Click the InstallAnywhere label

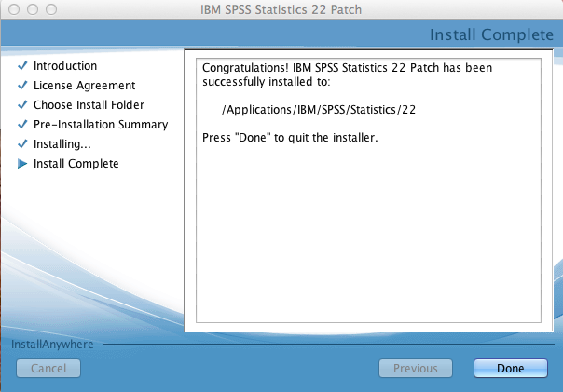tap(52, 345)
